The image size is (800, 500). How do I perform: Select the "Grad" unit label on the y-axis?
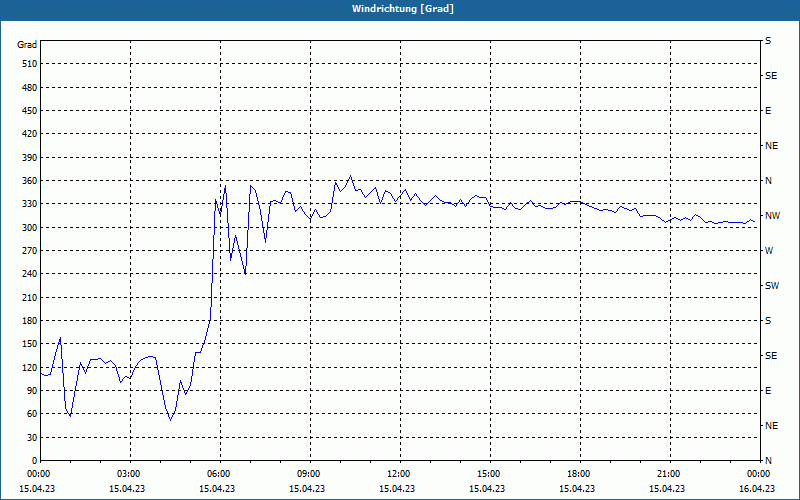coord(27,45)
